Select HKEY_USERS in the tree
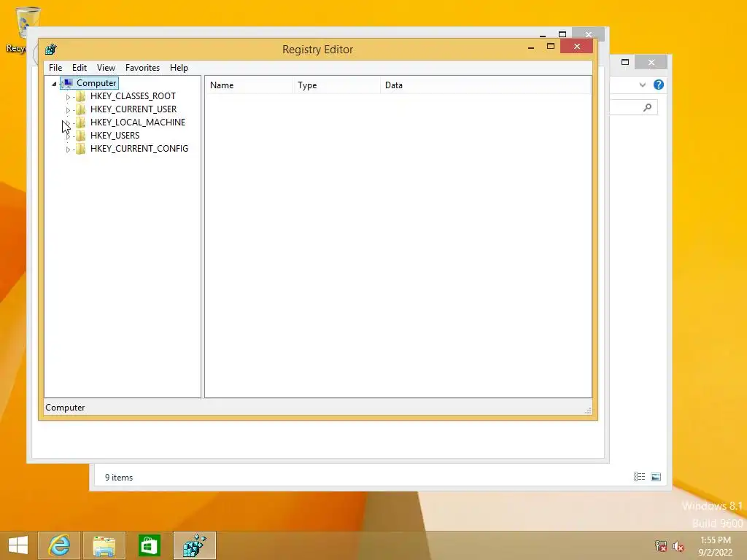Viewport: 747px width, 560px height. point(115,135)
